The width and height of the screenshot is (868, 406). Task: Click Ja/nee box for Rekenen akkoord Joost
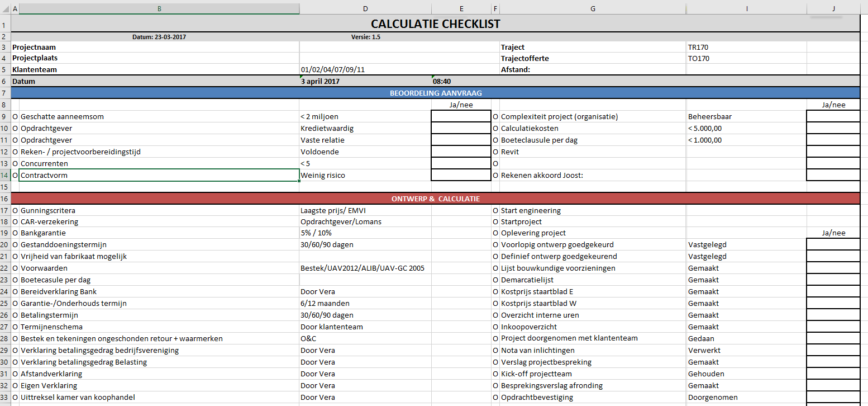pyautogui.click(x=833, y=175)
